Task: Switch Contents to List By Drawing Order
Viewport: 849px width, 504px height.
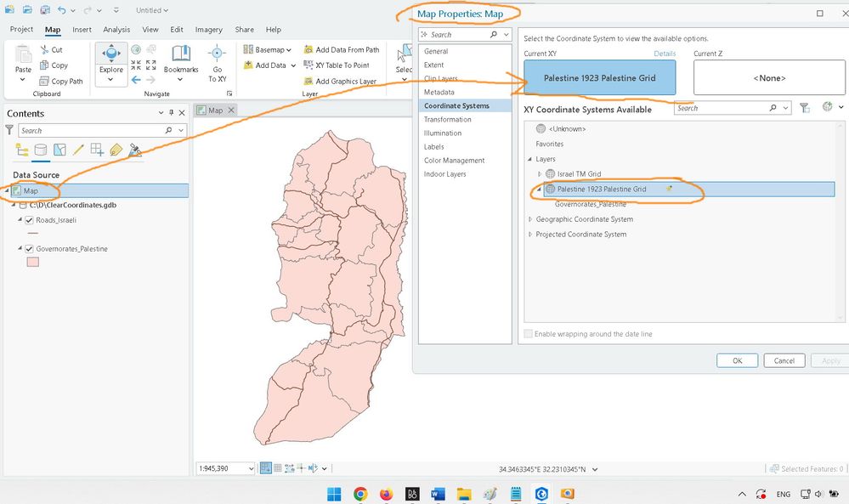Action: (x=21, y=150)
